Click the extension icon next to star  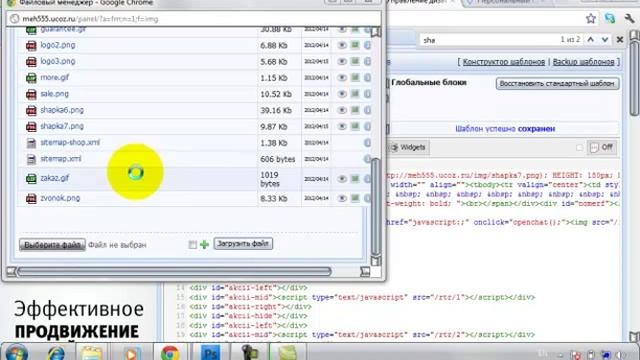tap(610, 18)
